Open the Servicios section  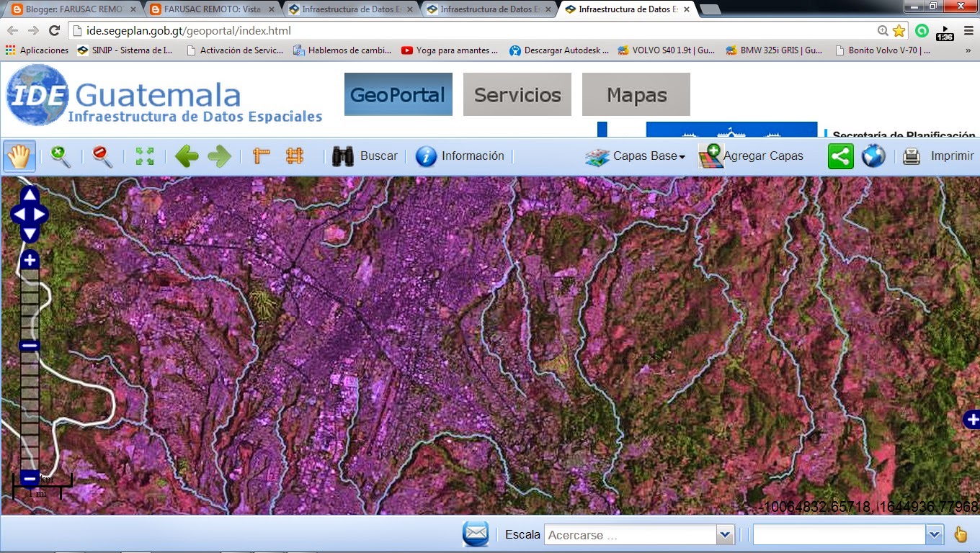517,94
